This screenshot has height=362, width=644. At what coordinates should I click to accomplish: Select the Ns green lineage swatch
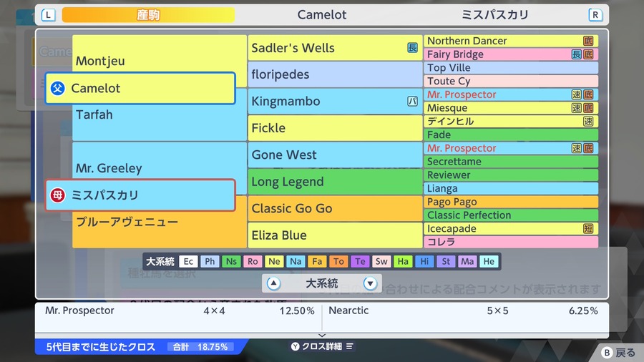[x=231, y=261]
